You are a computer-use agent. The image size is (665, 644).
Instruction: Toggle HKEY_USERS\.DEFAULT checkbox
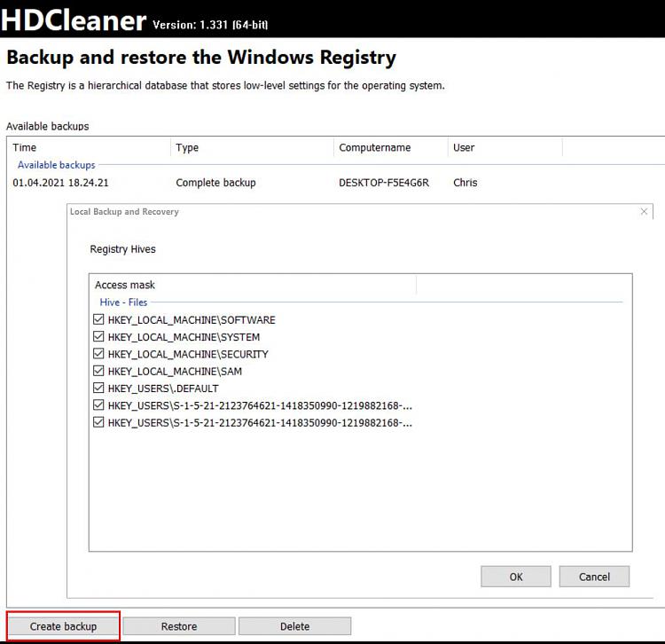coord(98,388)
